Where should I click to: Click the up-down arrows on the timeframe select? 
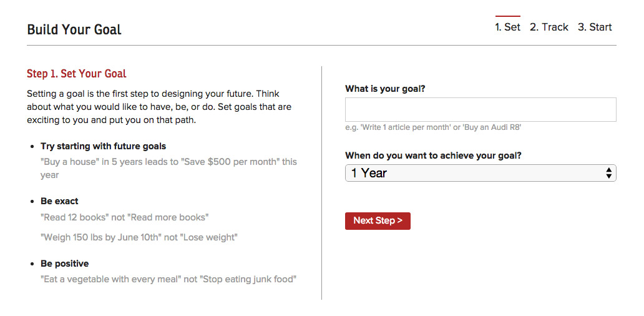point(608,173)
